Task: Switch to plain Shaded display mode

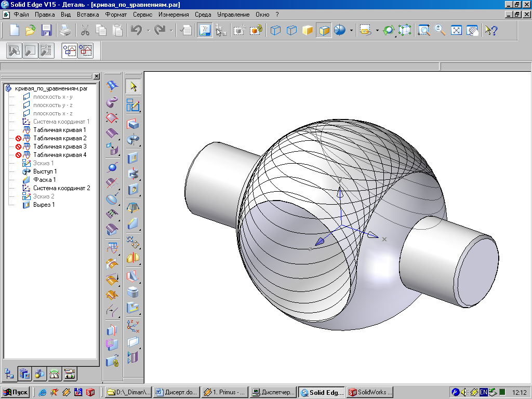Action: (x=308, y=30)
